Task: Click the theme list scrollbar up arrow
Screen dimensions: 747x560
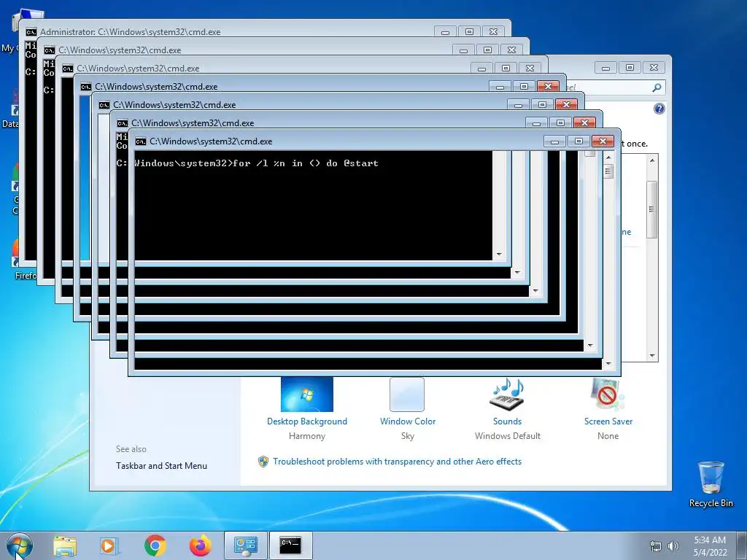Action: [652, 160]
